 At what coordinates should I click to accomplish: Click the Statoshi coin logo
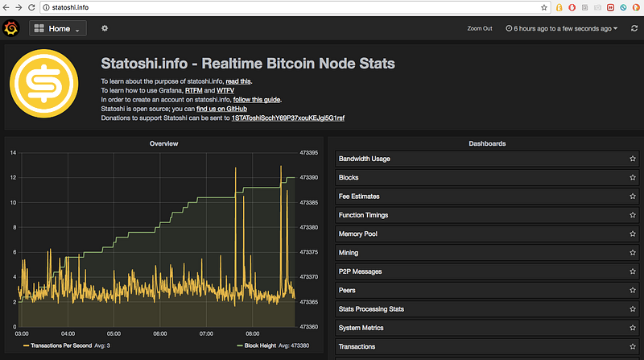tap(44, 84)
